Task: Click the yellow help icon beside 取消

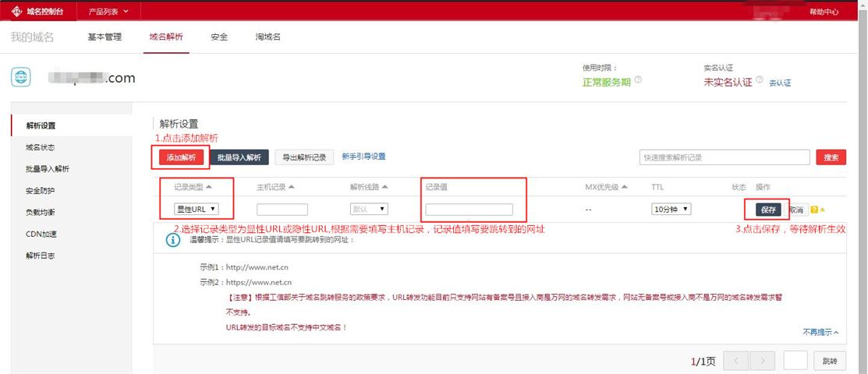Action: coord(814,210)
